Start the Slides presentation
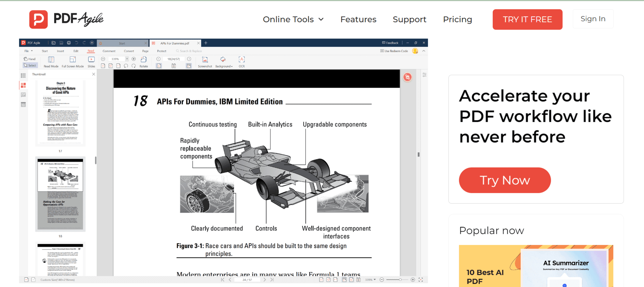The width and height of the screenshot is (644, 287). pos(91,62)
